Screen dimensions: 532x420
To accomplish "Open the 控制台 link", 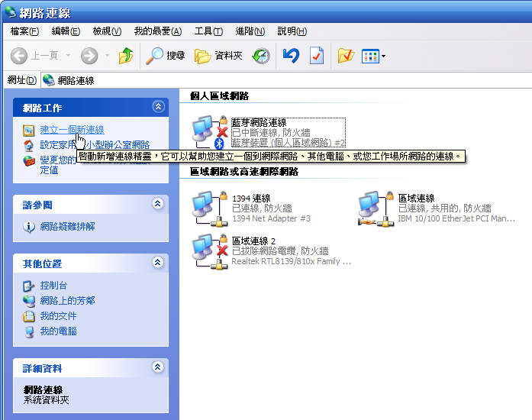I will click(x=53, y=286).
